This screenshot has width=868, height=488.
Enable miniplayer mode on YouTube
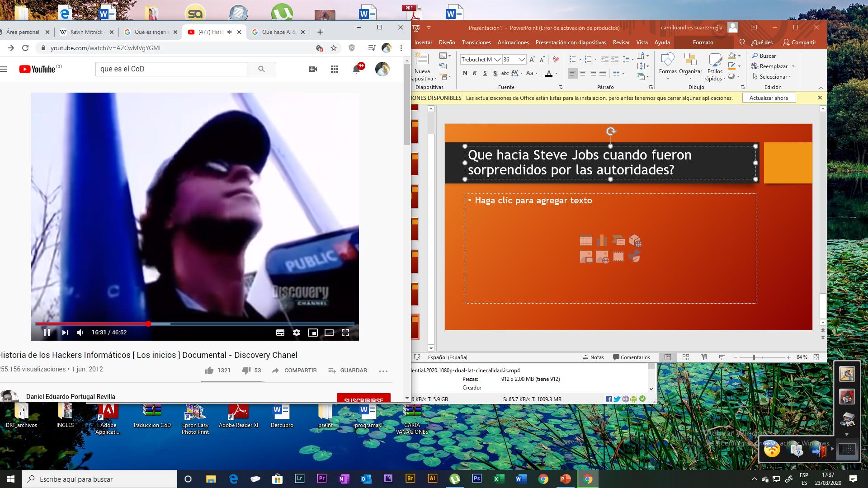312,333
